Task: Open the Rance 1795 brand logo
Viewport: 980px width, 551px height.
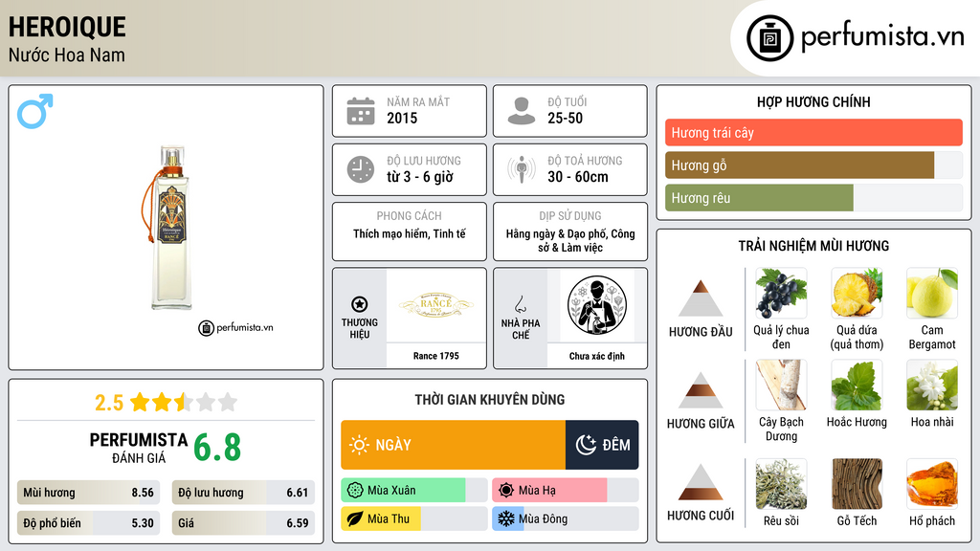Action: click(436, 305)
